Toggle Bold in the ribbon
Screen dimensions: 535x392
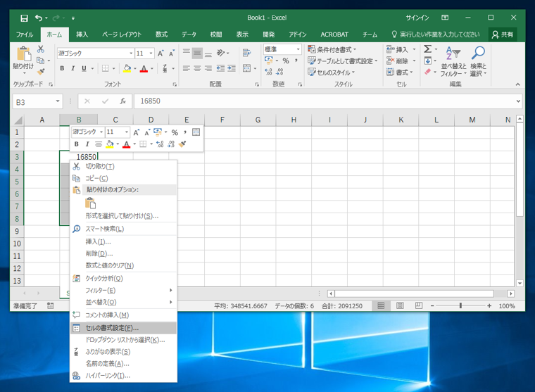pyautogui.click(x=62, y=68)
